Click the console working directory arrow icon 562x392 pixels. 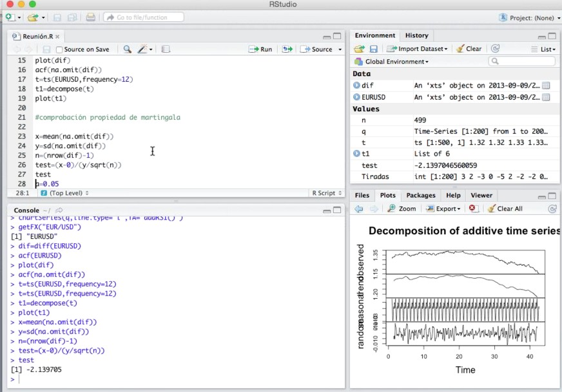59,210
